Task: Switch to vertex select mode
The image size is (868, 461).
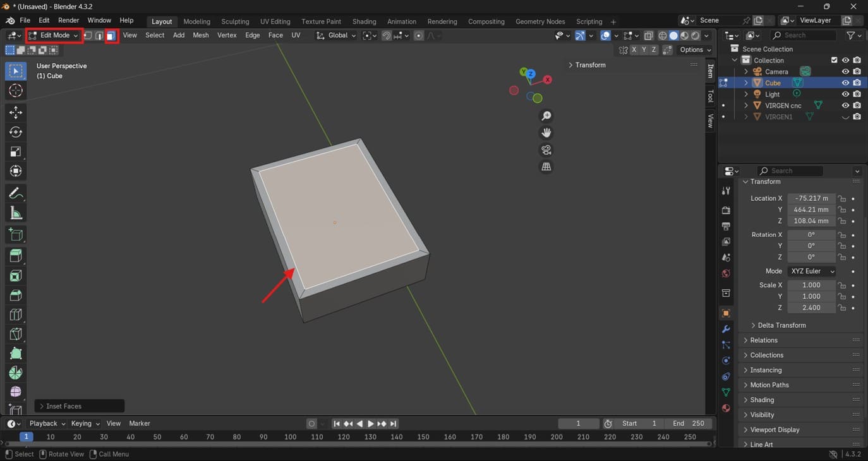Action: point(88,35)
